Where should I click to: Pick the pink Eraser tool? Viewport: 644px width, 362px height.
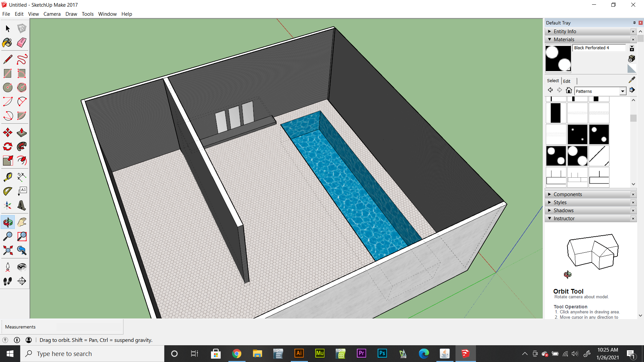click(x=22, y=43)
